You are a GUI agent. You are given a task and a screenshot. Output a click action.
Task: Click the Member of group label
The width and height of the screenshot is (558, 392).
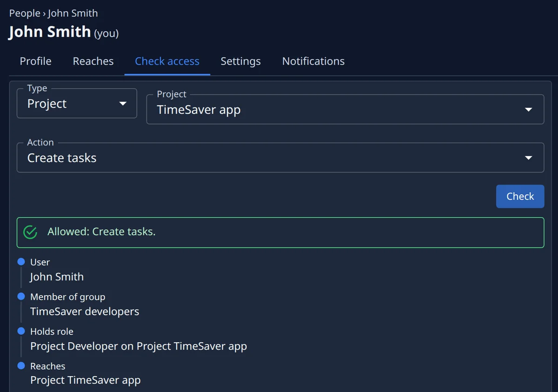67,297
